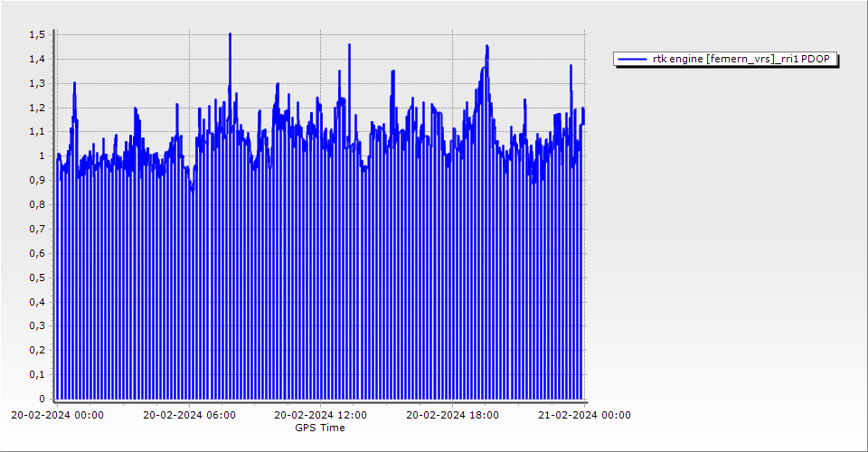Click the 0,5 value on the y-axis
The width and height of the screenshot is (868, 452).
[36, 278]
